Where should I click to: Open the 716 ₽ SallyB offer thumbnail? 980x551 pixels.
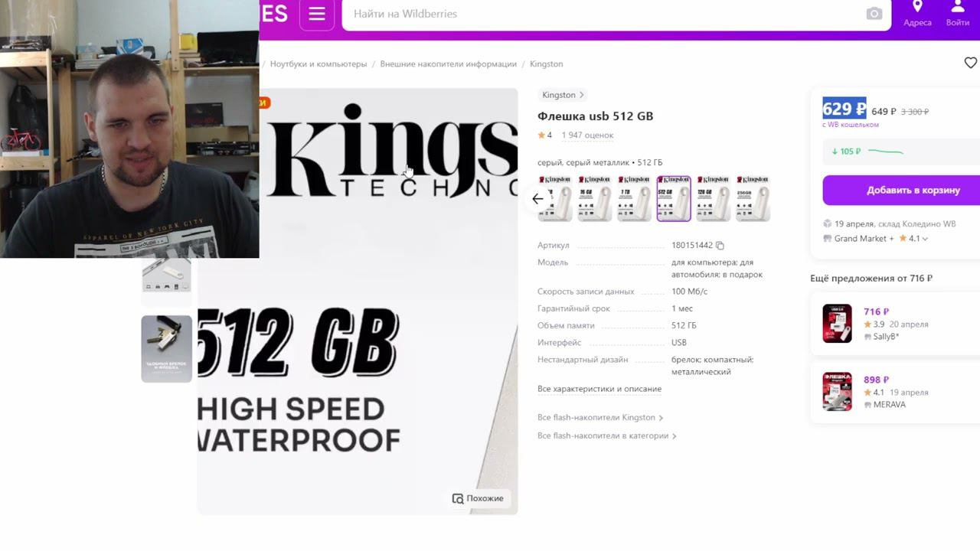(837, 324)
